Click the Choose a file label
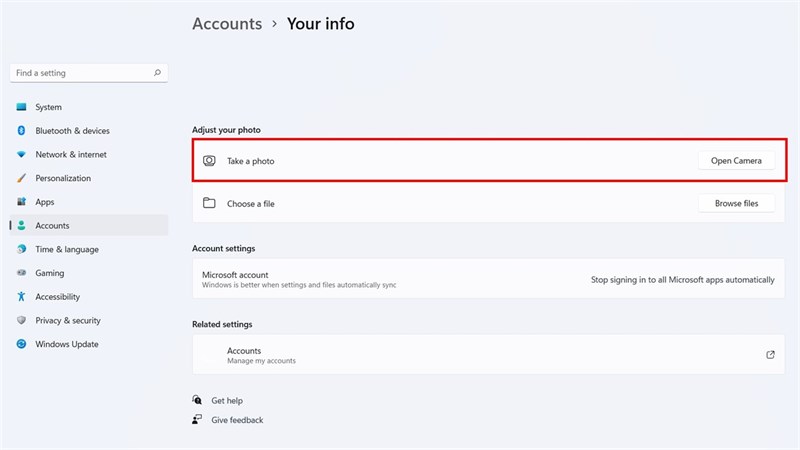 251,204
